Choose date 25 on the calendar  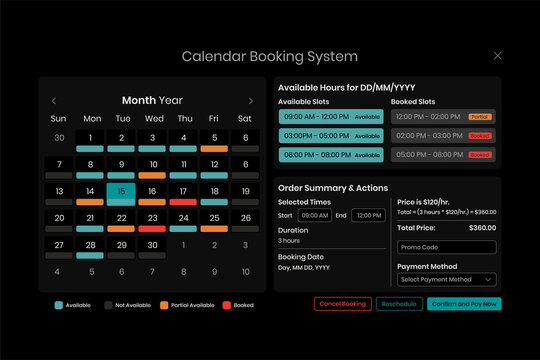[x=214, y=221]
